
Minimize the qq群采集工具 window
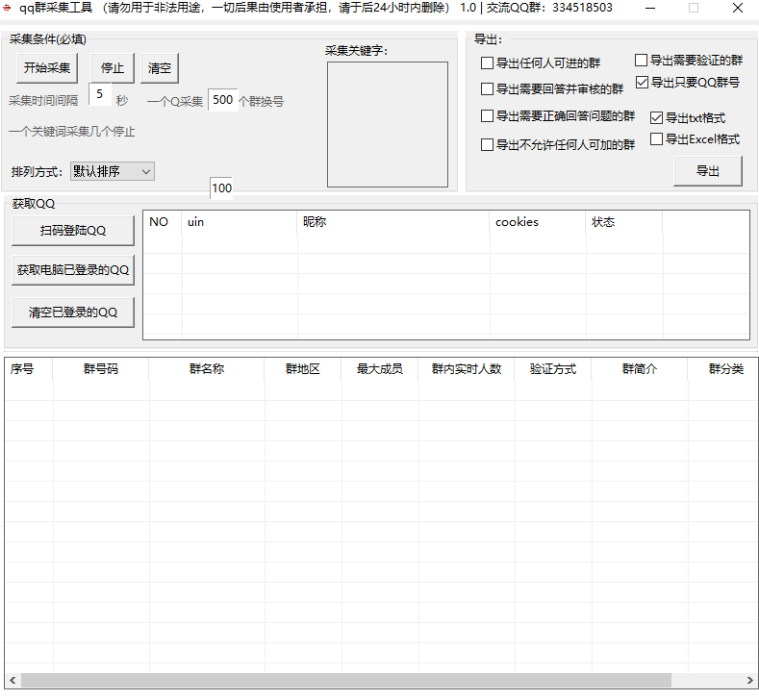(650, 8)
